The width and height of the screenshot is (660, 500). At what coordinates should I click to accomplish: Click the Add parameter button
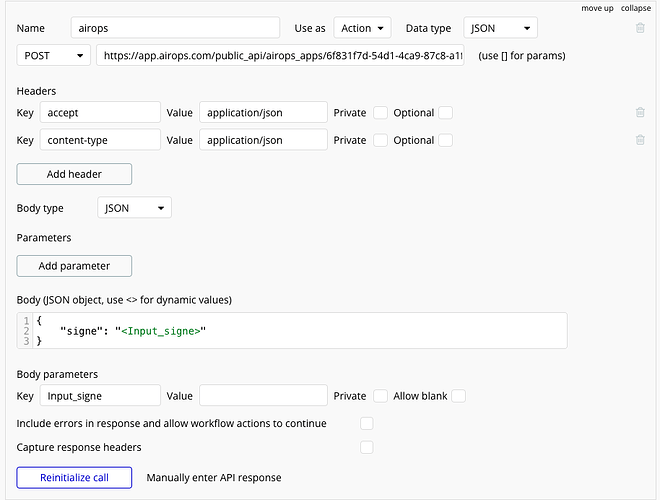pyautogui.click(x=74, y=266)
